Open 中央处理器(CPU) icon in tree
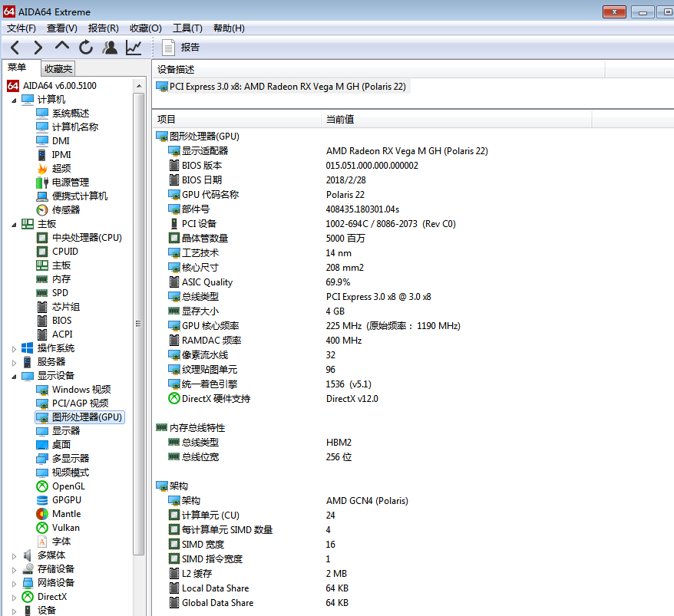This screenshot has height=616, width=674. [42, 238]
